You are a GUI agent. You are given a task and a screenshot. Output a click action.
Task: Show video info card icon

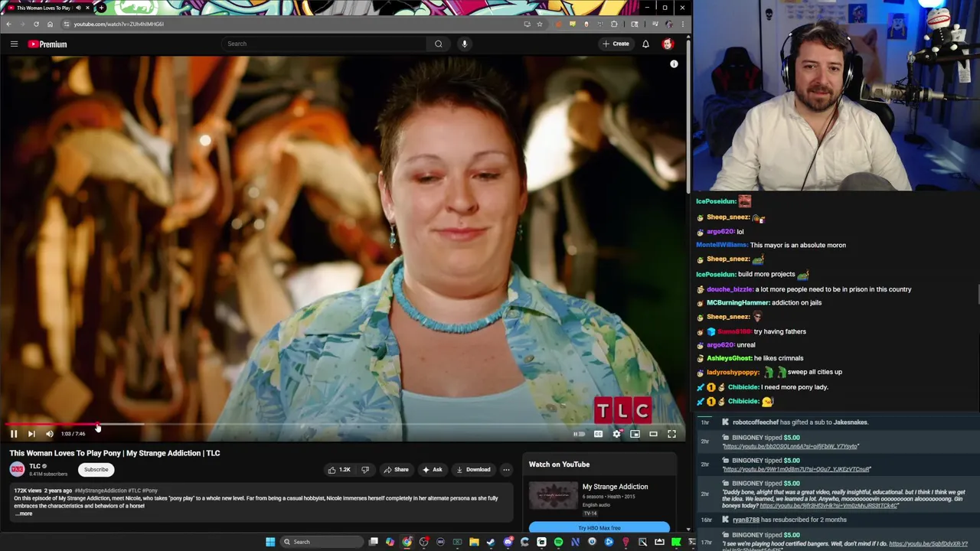tap(674, 64)
